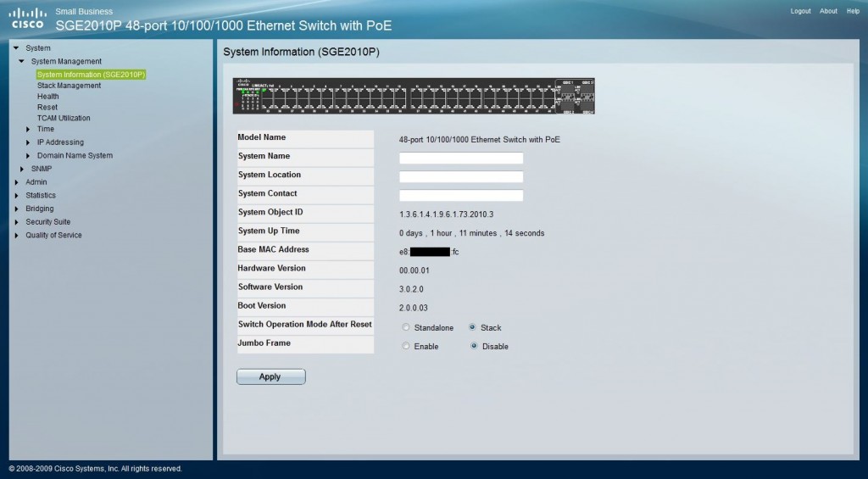Viewport: 868px width, 479px height.
Task: Click the System Up Time value
Action: [471, 233]
